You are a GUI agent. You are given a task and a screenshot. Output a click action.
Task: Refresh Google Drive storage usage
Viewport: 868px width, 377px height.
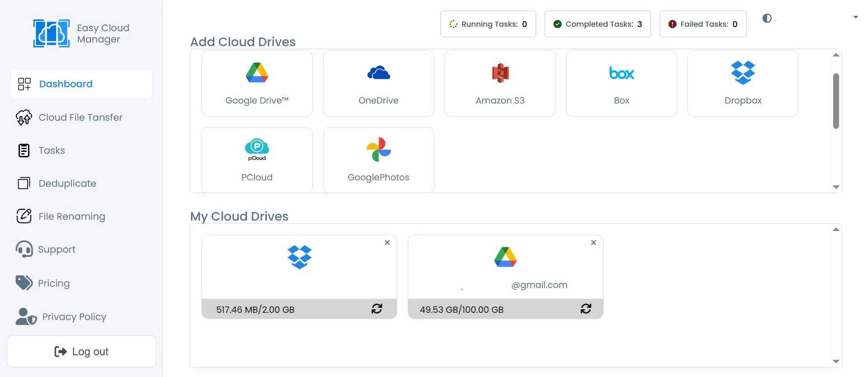(586, 309)
